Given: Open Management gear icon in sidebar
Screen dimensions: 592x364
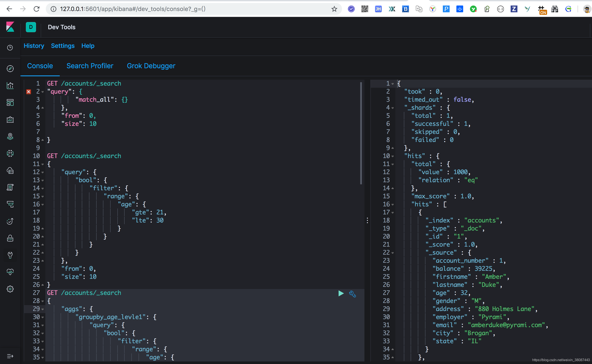Looking at the screenshot, I should (x=10, y=289).
